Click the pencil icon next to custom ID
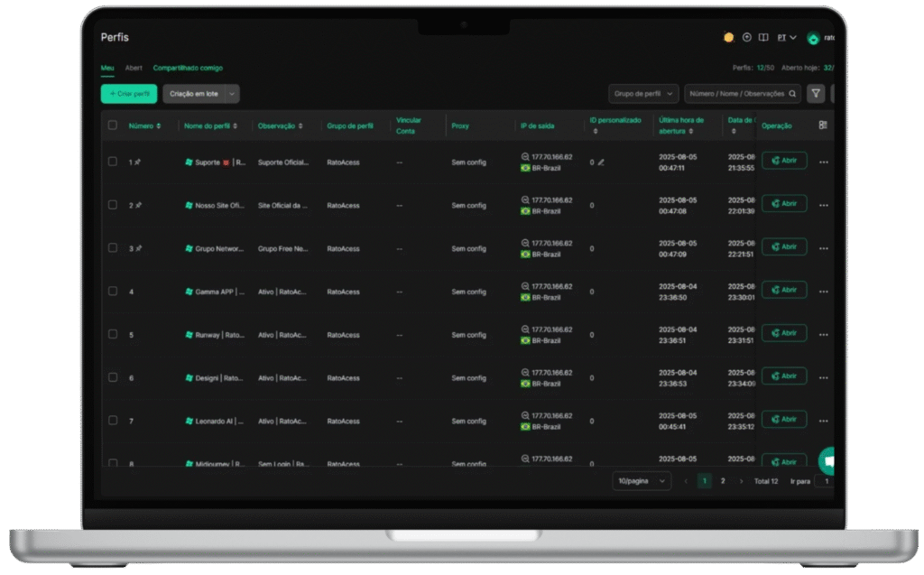Image resolution: width=924 pixels, height=575 pixels. 601,162
